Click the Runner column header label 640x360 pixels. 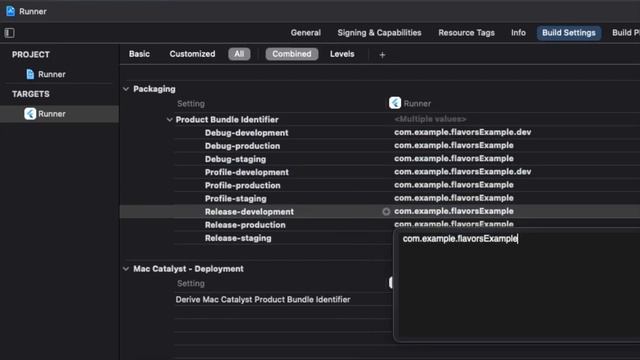(417, 104)
